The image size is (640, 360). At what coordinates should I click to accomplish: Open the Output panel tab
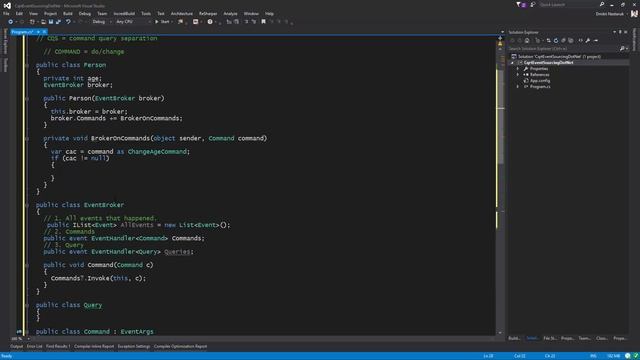pos(17,347)
